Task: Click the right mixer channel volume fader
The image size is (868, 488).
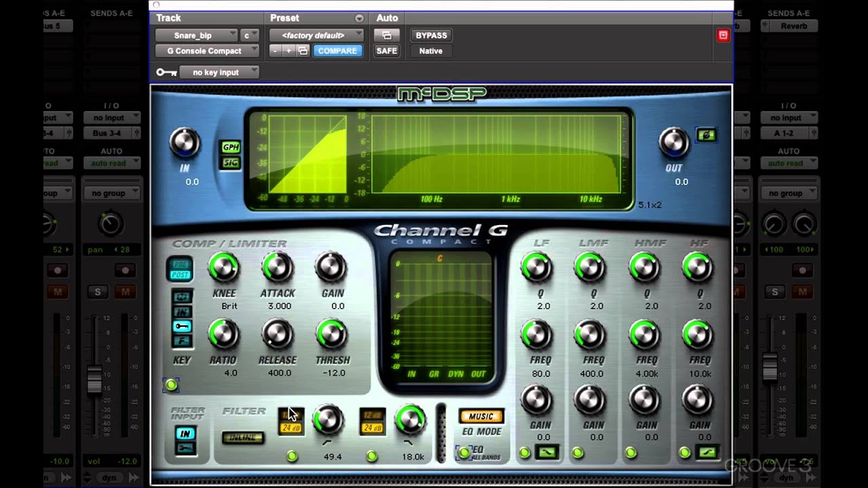Action: tap(770, 367)
